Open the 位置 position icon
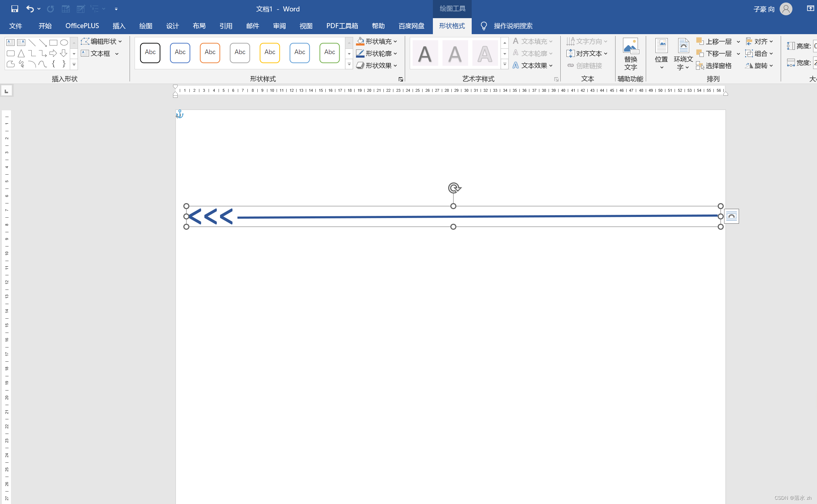This screenshot has width=817, height=504. point(661,54)
